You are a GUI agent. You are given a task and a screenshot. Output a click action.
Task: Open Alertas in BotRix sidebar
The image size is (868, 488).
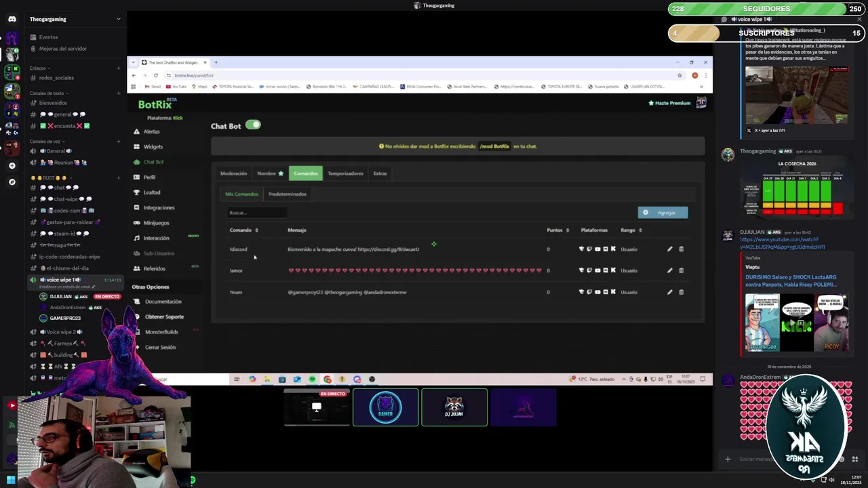coord(151,131)
